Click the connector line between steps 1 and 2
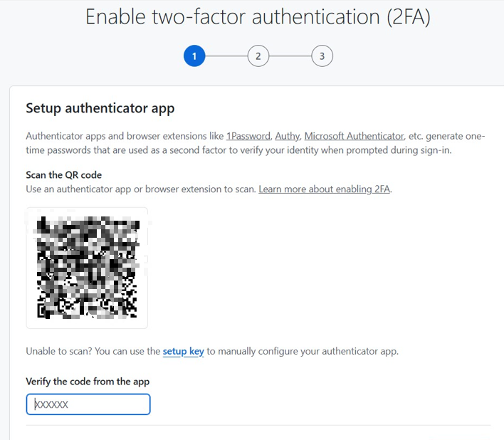The image size is (504, 440). point(226,56)
